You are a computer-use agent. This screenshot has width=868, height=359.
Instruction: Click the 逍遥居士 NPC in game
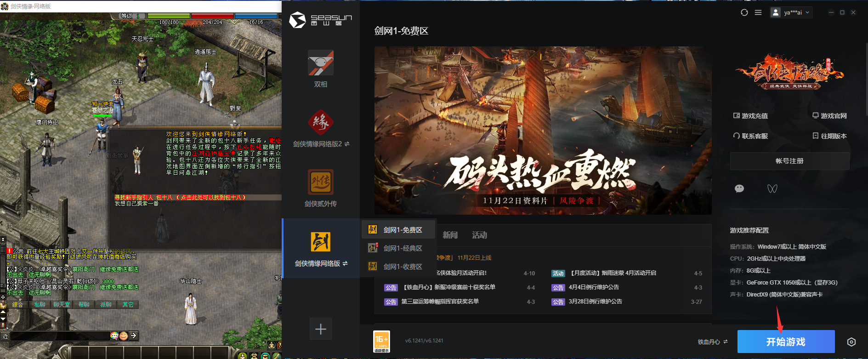[x=207, y=83]
